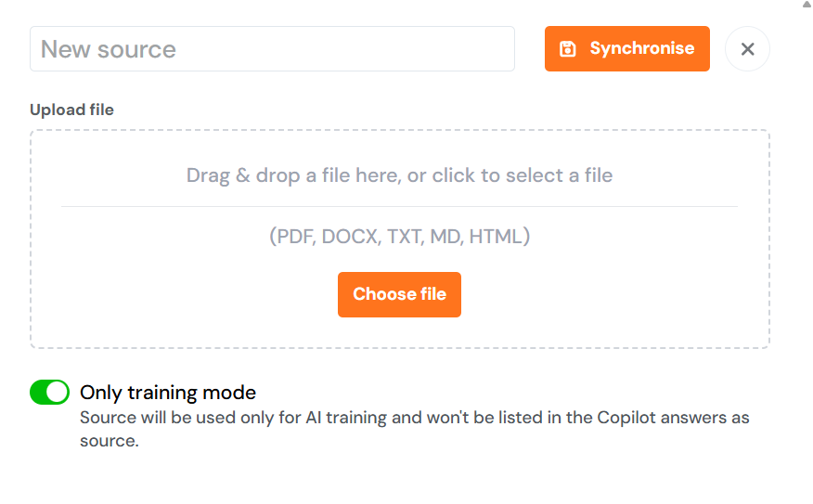Click the "Synchronise" text label
Image resolution: width=813 pixels, height=504 pixels.
coord(641,49)
